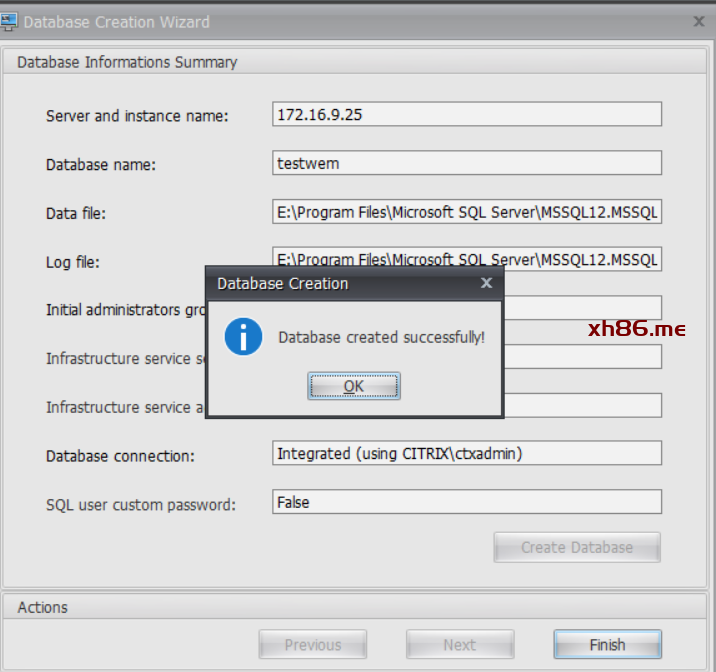Click the Database Creation Wizard title bar icon
The image size is (716, 672).
pos(9,21)
